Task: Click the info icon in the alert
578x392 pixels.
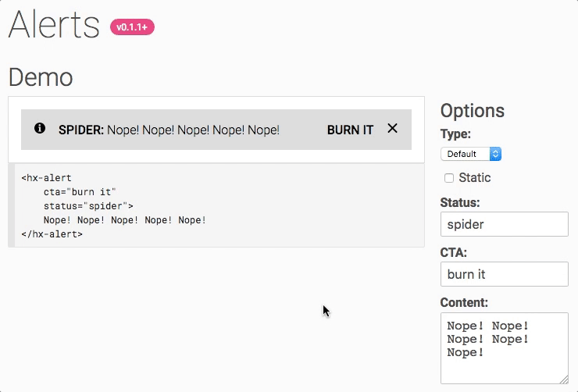Action: coord(40,129)
